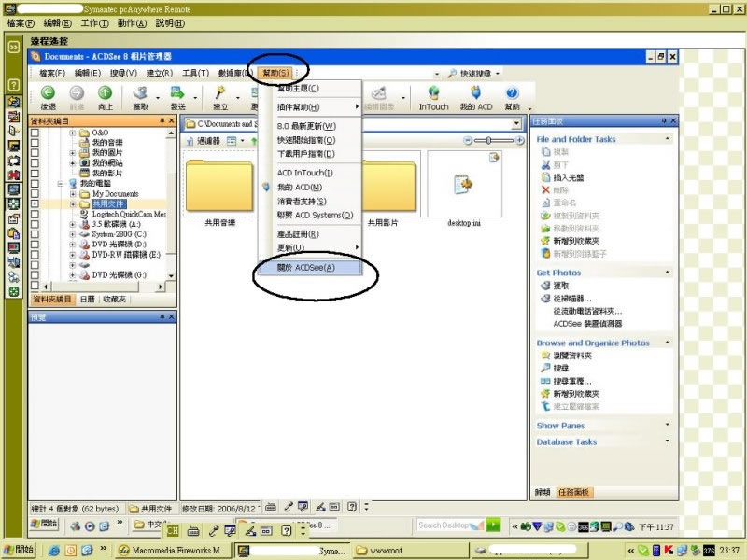Viewport: 747px width, 560px height.
Task: Click the Send (發送) toolbar icon
Action: [x=177, y=92]
